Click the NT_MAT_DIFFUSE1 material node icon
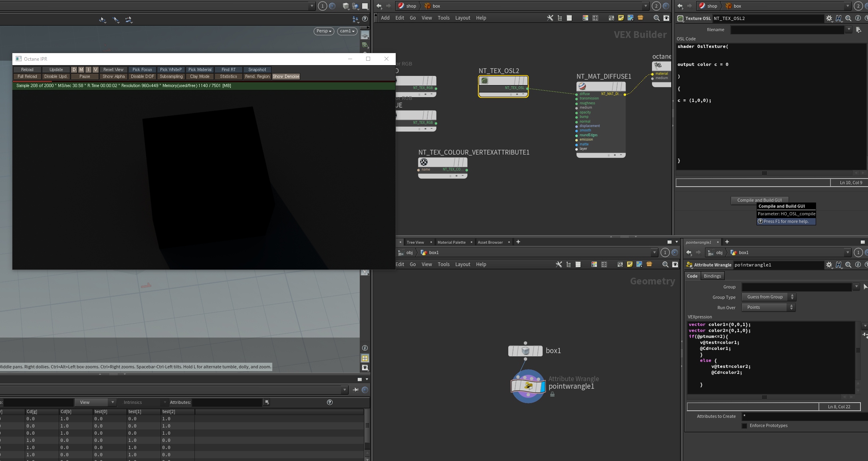Image resolution: width=868 pixels, height=461 pixels. [582, 86]
